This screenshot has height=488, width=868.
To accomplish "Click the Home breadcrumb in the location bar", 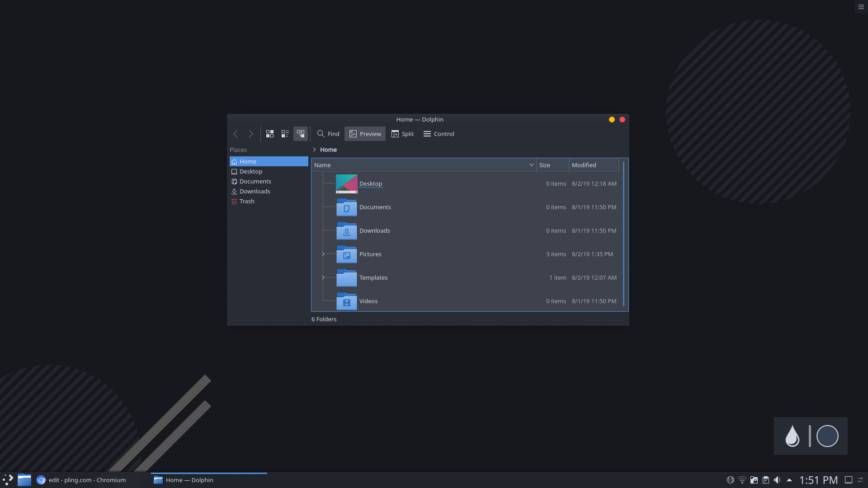I will coord(329,150).
